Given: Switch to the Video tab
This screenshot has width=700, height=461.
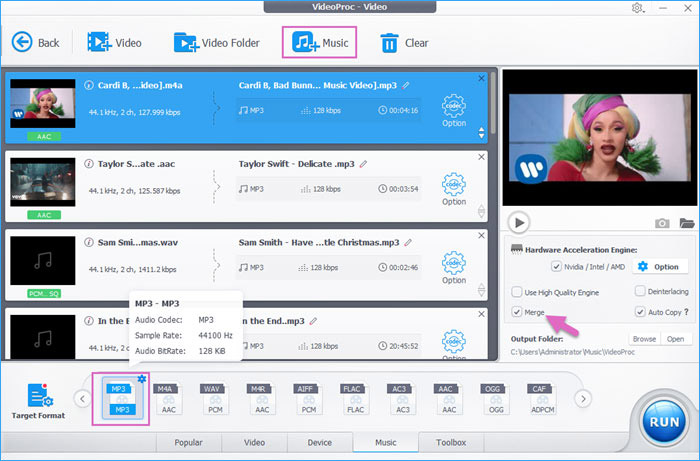Looking at the screenshot, I should [x=254, y=442].
